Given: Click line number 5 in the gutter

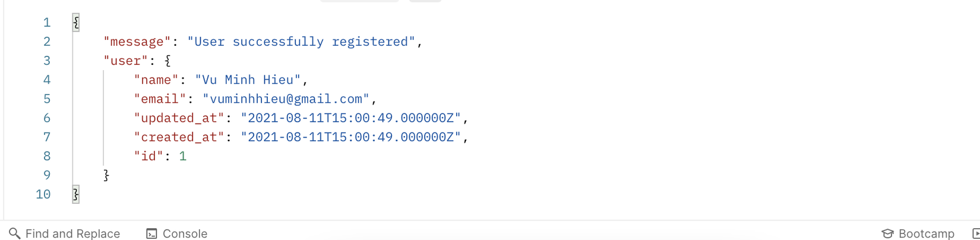Looking at the screenshot, I should point(46,99).
